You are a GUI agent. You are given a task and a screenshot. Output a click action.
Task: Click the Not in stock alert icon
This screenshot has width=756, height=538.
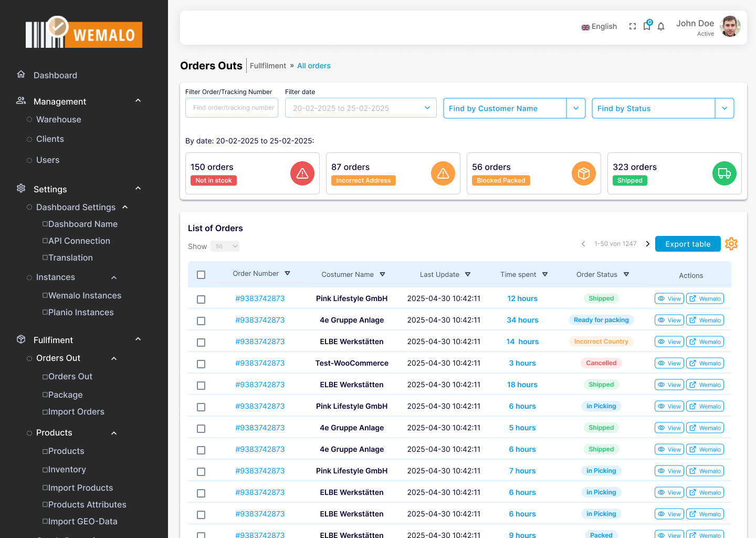tap(302, 173)
